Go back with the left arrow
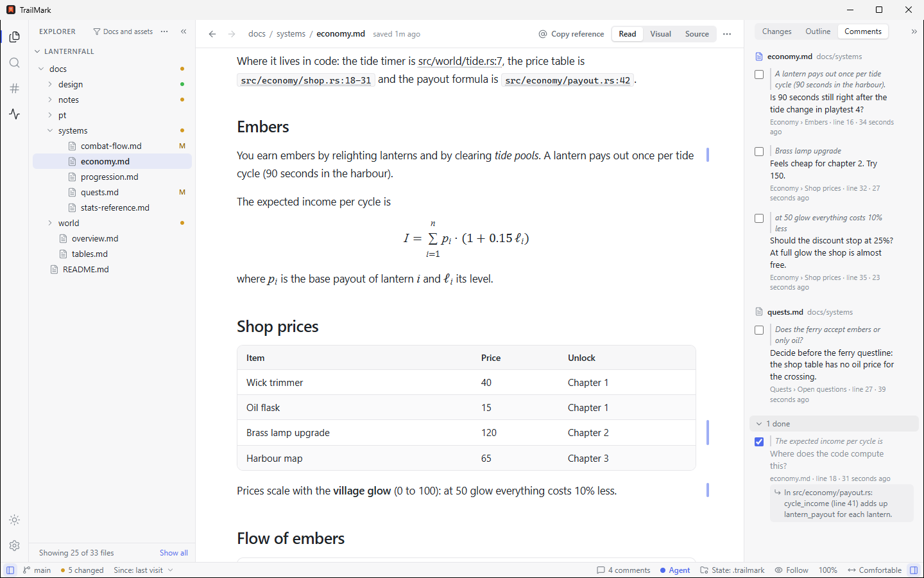924x578 pixels. pyautogui.click(x=212, y=34)
